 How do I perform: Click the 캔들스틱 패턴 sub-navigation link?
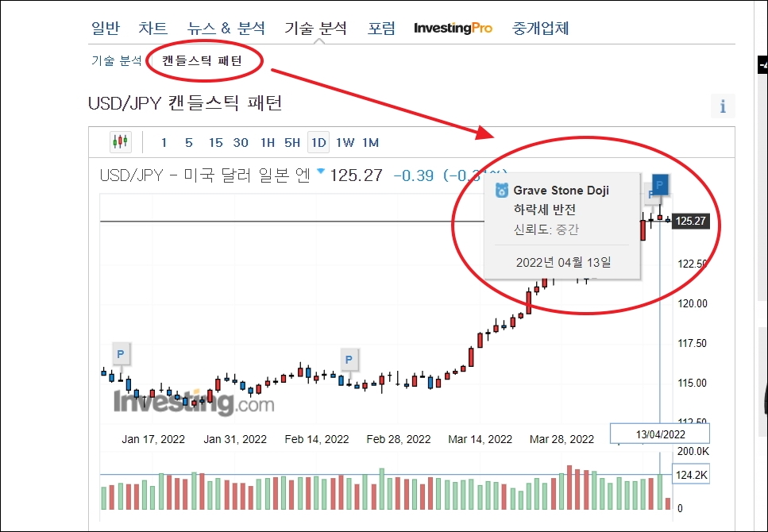(x=203, y=61)
